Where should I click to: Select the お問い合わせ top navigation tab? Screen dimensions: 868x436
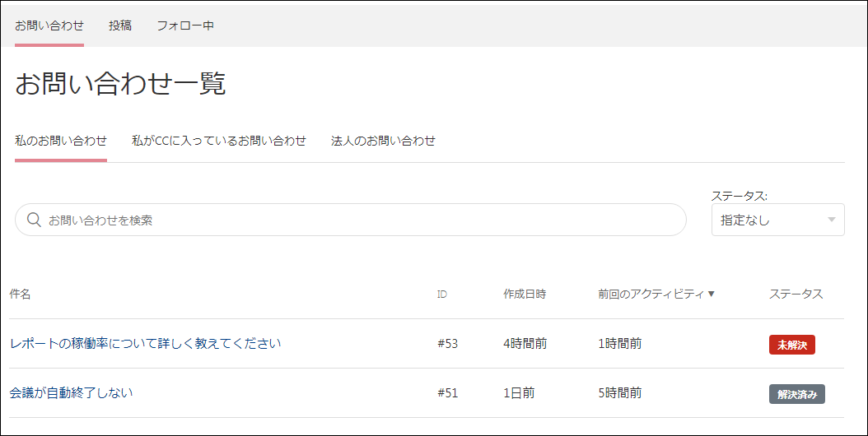click(x=49, y=26)
